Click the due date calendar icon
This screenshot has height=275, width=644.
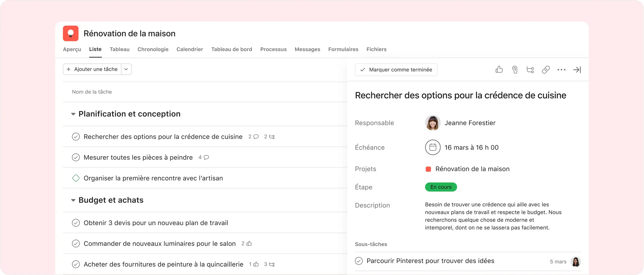pos(433,147)
